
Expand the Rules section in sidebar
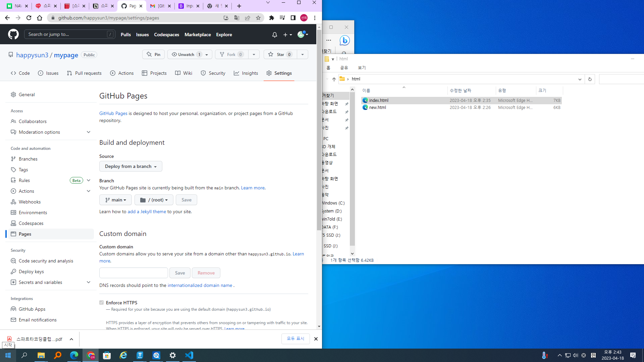(89, 180)
